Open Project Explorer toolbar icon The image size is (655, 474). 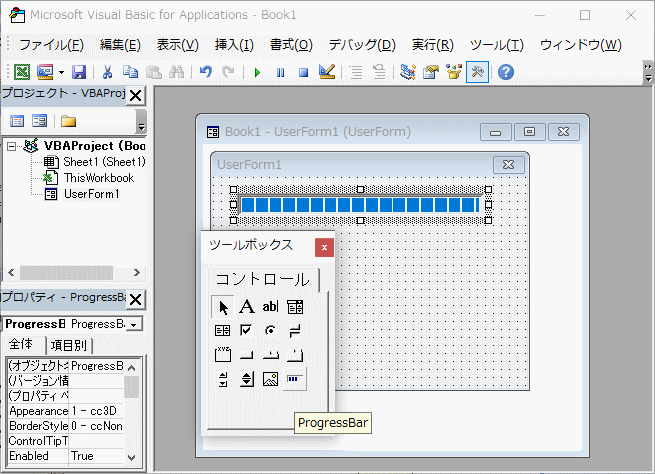pos(407,72)
